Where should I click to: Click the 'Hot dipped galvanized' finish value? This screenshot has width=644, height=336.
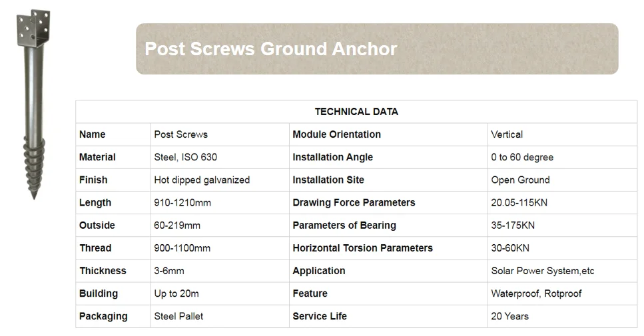(202, 180)
